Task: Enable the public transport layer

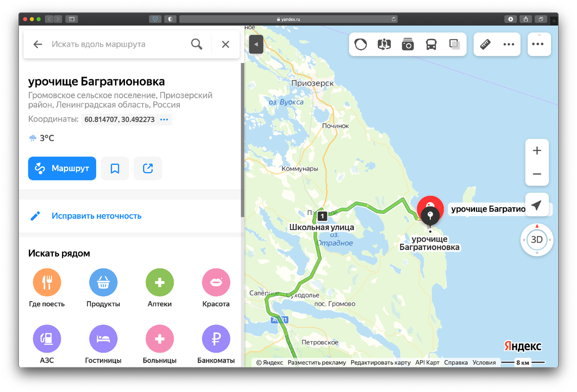Action: [430, 44]
